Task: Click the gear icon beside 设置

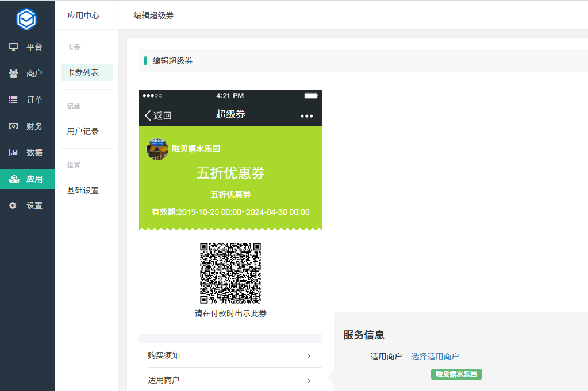Action: tap(13, 206)
